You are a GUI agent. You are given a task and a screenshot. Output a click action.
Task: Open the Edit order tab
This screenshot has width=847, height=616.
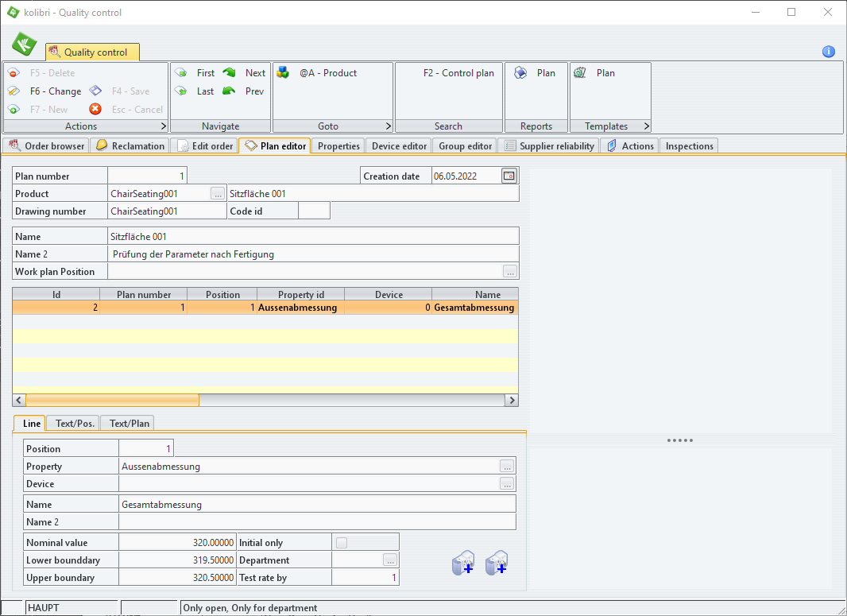[205, 146]
